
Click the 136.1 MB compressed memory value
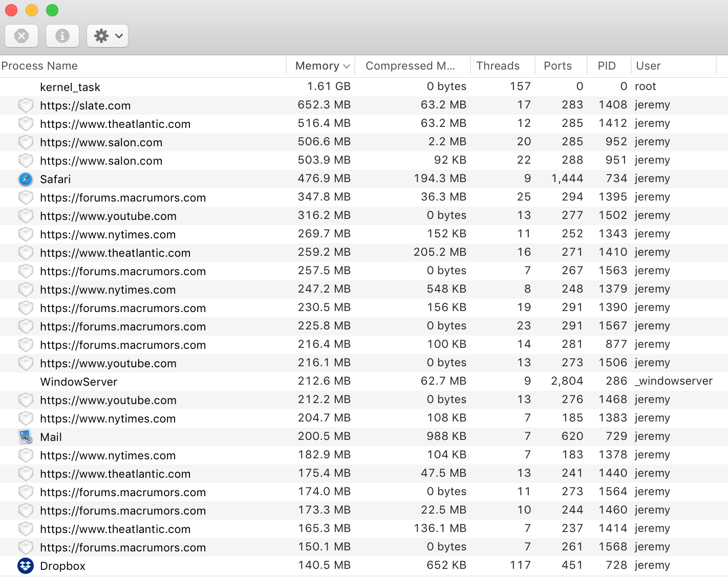(440, 528)
